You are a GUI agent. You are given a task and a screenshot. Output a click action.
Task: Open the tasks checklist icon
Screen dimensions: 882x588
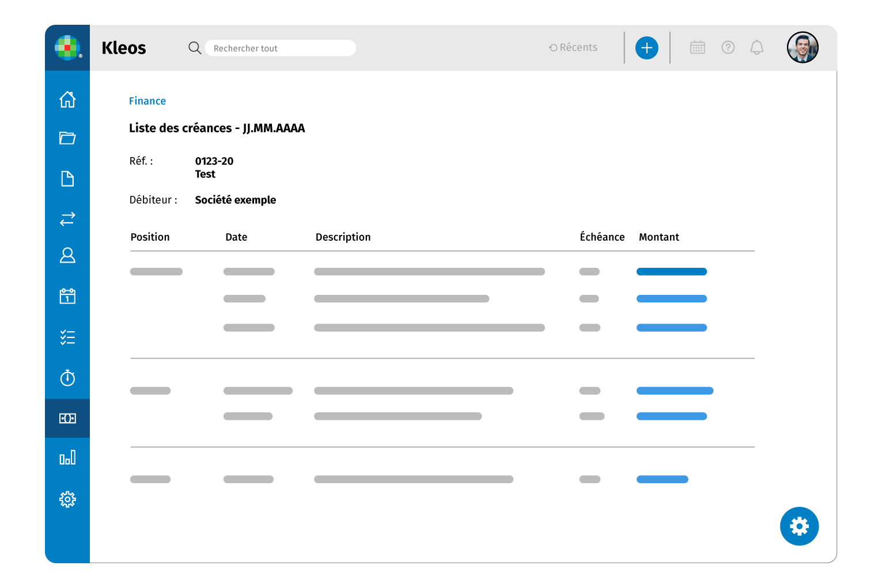tap(67, 337)
